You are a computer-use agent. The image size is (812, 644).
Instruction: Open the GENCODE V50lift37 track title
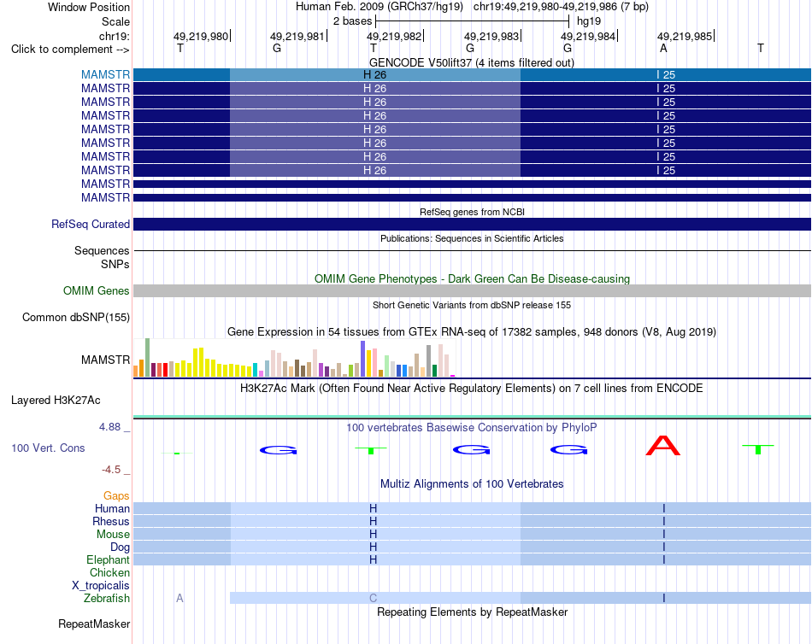click(472, 62)
